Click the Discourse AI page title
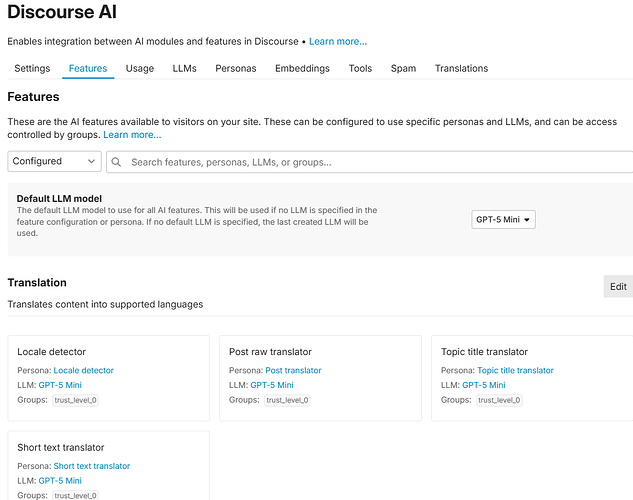The width and height of the screenshot is (633, 500). [62, 12]
